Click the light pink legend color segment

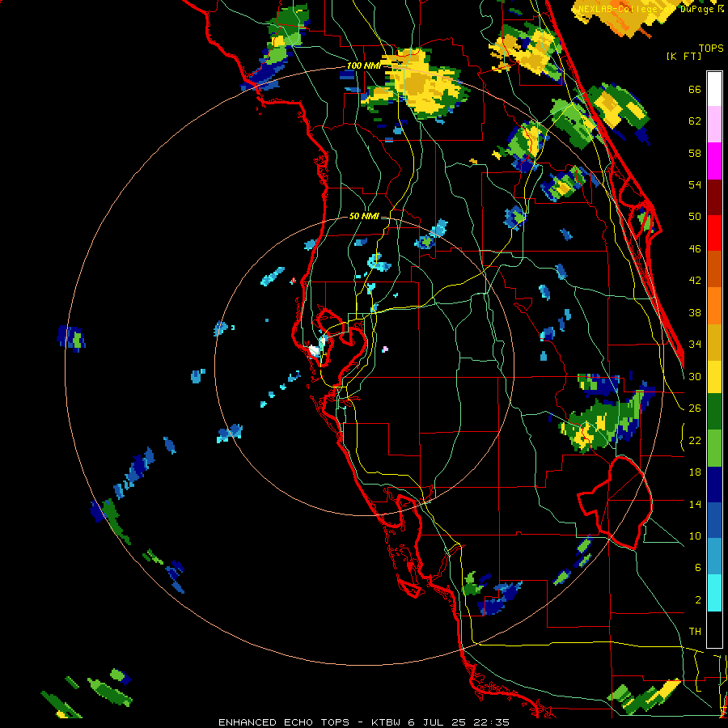coord(714,125)
